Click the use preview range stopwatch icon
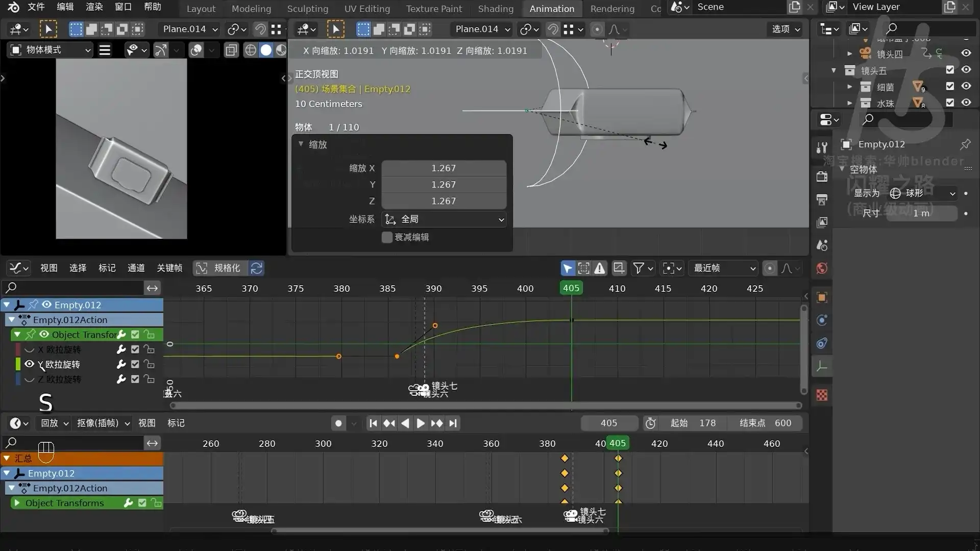This screenshot has height=551, width=980. tap(650, 423)
